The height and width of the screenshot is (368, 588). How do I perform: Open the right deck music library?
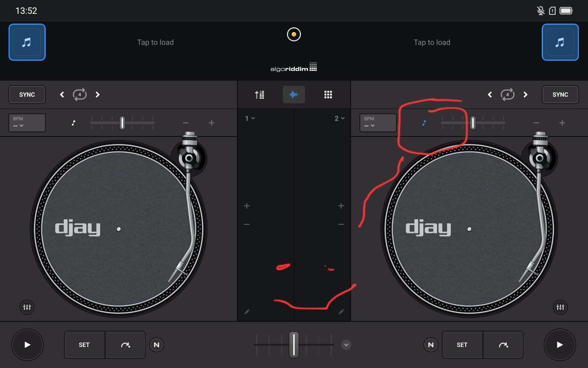tap(560, 42)
